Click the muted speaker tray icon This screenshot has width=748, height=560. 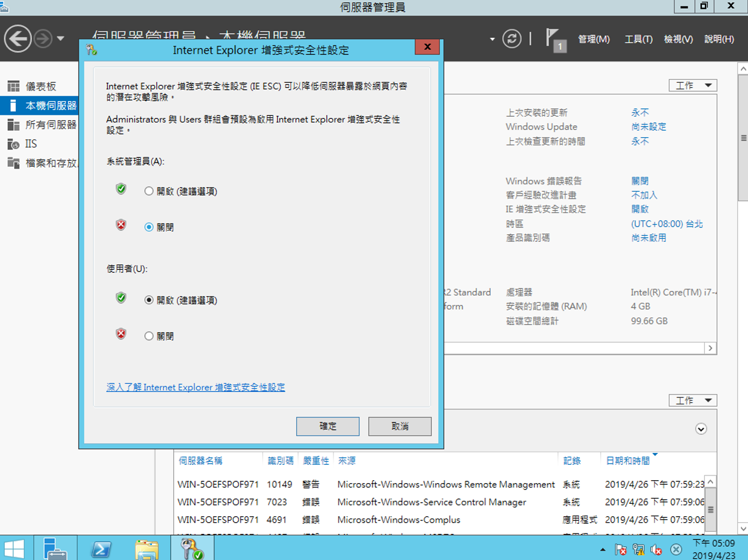656,549
